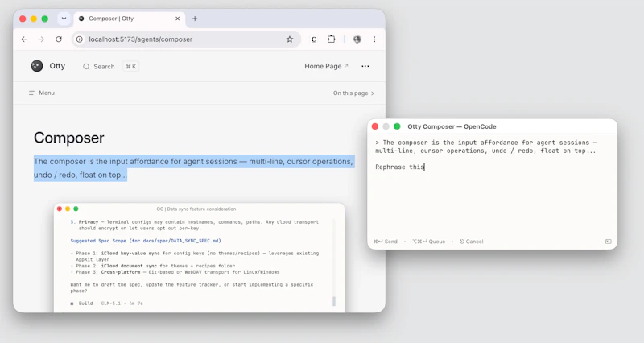
Task: Open the tab search dropdown arrow
Action: coord(64,19)
